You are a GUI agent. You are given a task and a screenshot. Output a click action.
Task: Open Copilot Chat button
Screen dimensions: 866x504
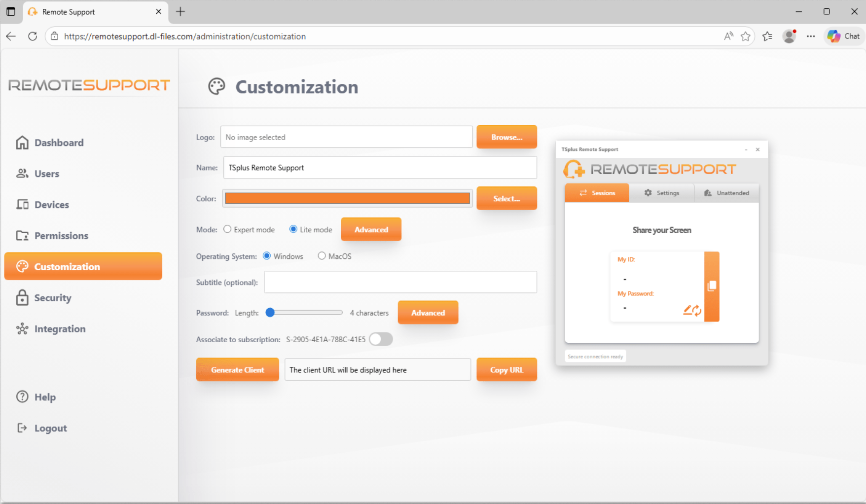pyautogui.click(x=844, y=36)
